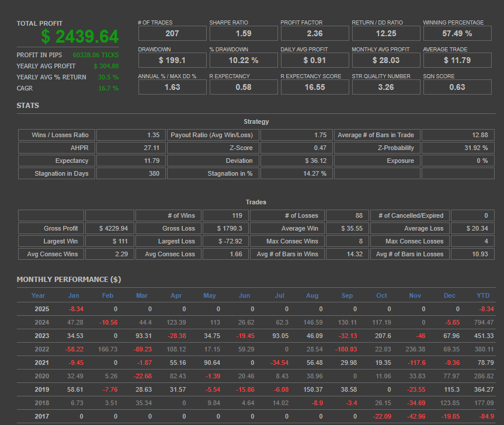Click the 2024 year row label

coord(42,322)
